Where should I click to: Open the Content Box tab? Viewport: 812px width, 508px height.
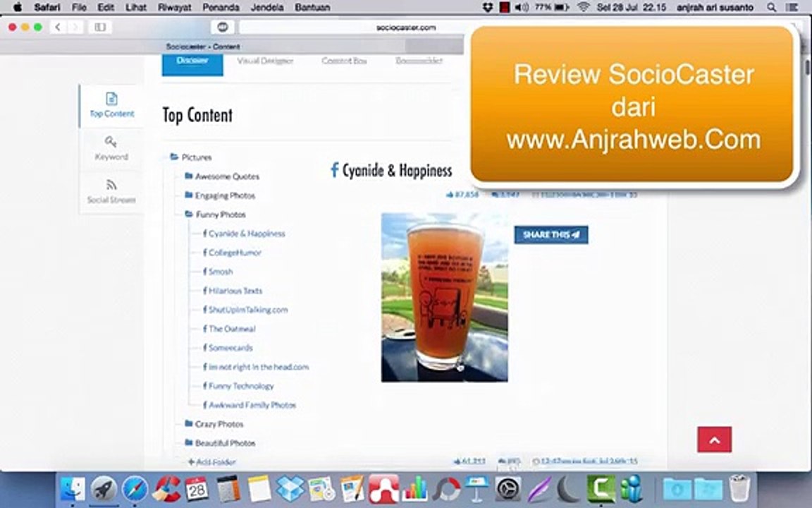344,61
